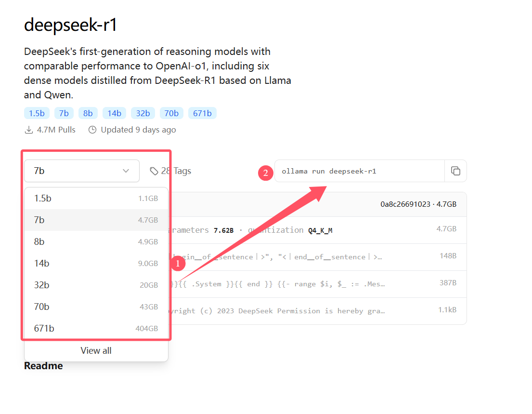This screenshot has width=532, height=414.
Task: Click the tag icon beside Tags
Action: pos(154,171)
